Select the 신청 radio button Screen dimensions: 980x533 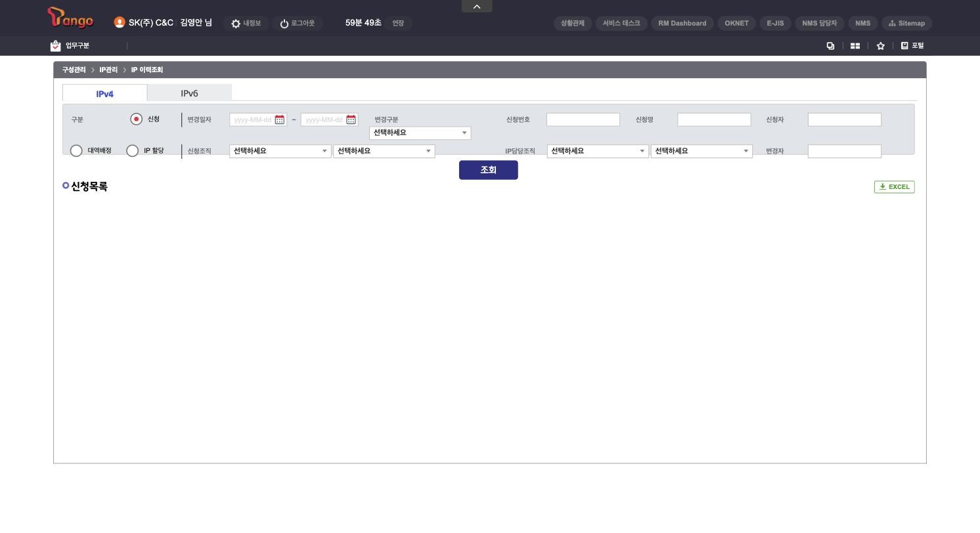coord(136,119)
